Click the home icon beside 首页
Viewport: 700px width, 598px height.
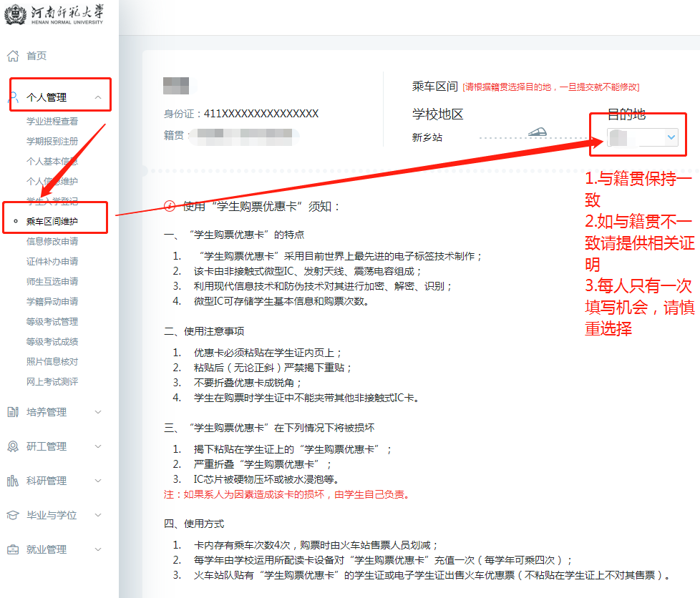pos(13,56)
